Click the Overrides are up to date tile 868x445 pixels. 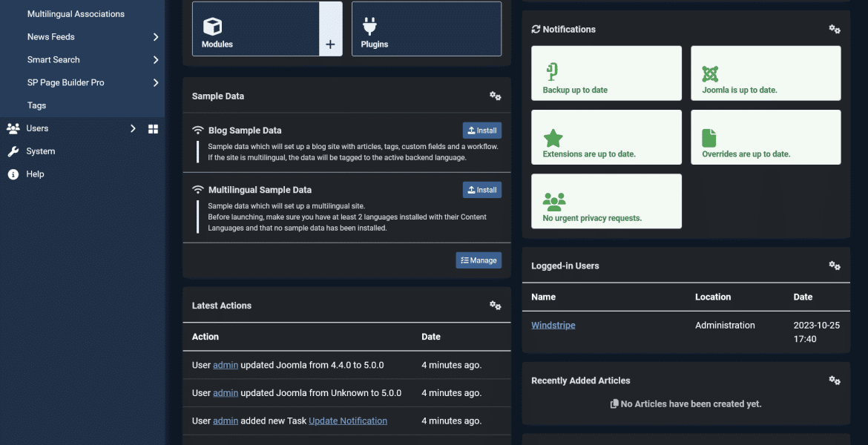tap(766, 136)
